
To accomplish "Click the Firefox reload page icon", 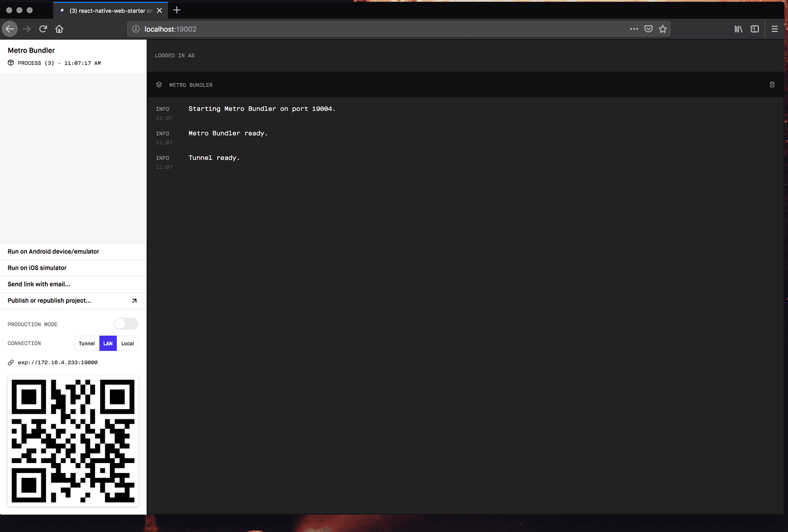I will (43, 29).
